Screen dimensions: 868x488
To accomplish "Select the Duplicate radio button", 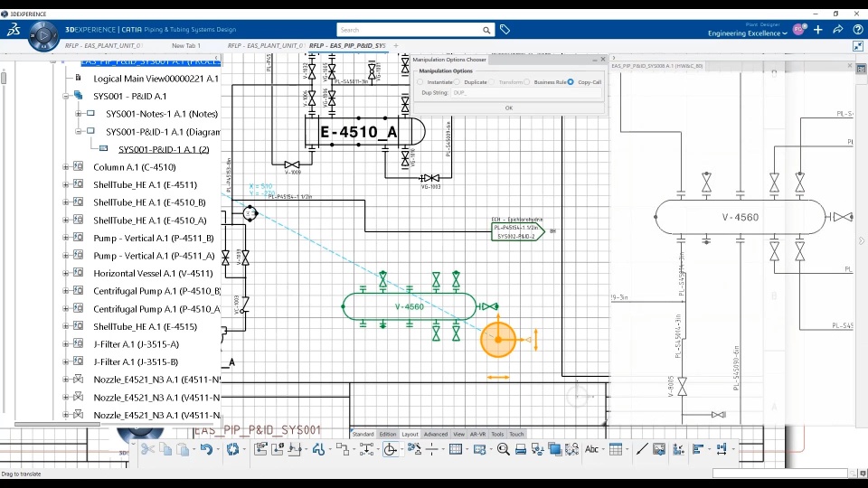I will click(x=457, y=82).
